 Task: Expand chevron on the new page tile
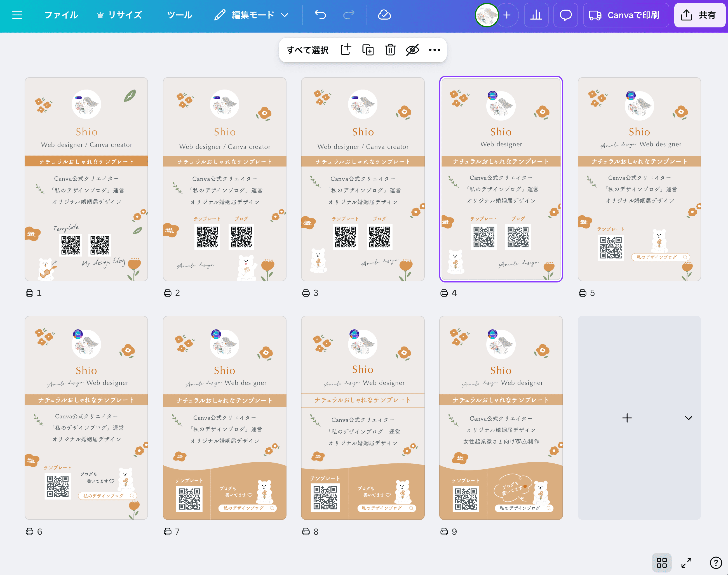click(x=688, y=418)
